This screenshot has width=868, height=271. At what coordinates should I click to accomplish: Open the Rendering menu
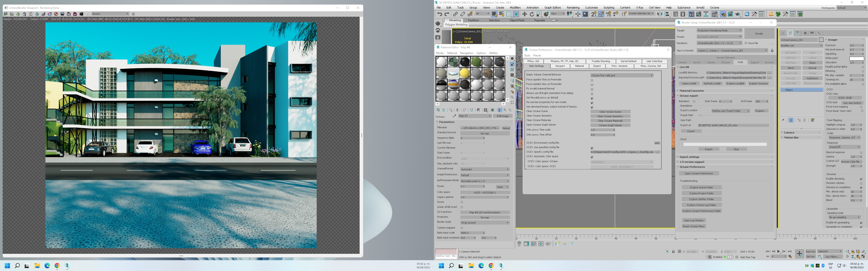[x=573, y=7]
